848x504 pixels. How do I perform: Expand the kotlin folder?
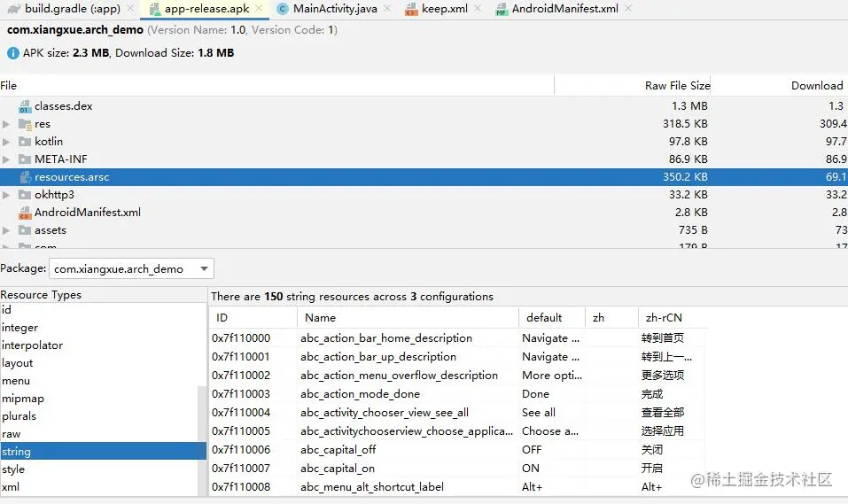point(6,142)
